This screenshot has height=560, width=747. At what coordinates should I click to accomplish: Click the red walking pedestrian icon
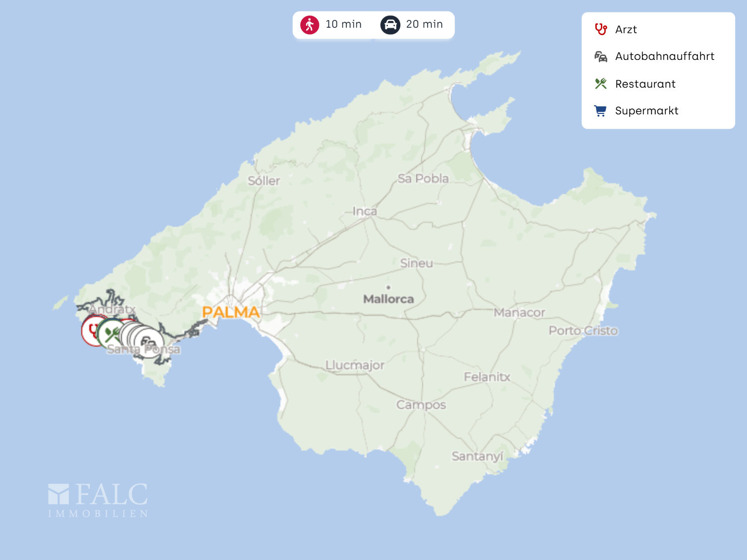pyautogui.click(x=310, y=25)
